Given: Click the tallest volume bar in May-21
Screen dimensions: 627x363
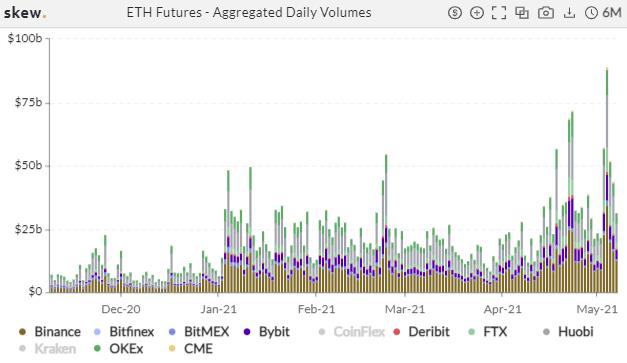Looking at the screenshot, I should (x=607, y=180).
